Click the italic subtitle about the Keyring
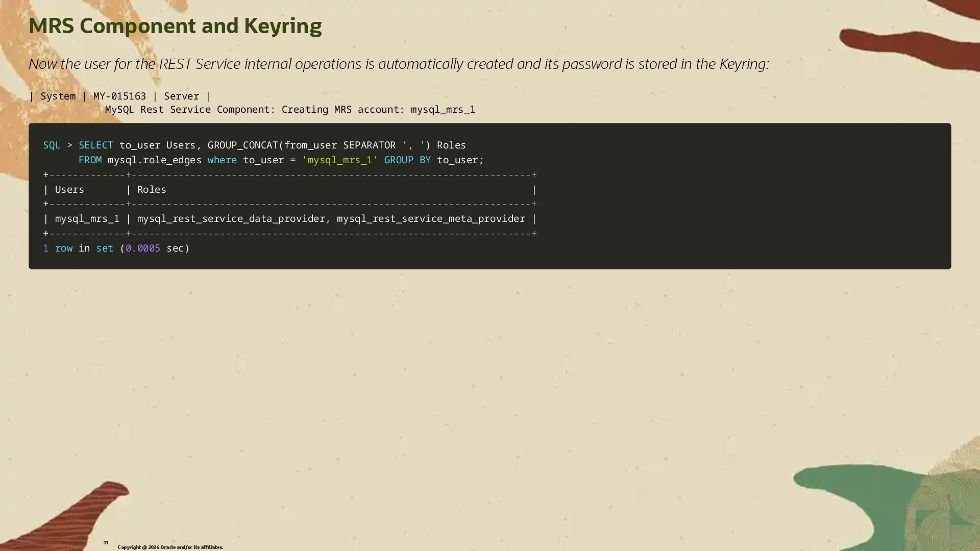Image resolution: width=980 pixels, height=551 pixels. click(398, 64)
